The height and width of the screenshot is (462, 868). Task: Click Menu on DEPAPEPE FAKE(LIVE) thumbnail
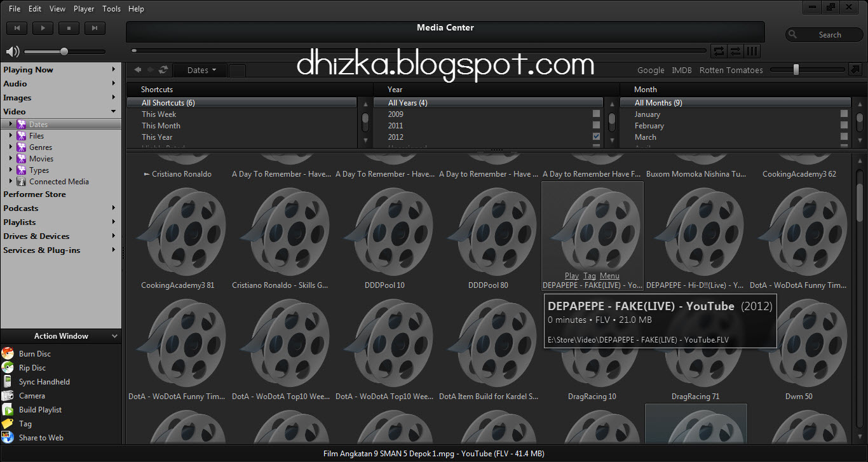click(609, 276)
